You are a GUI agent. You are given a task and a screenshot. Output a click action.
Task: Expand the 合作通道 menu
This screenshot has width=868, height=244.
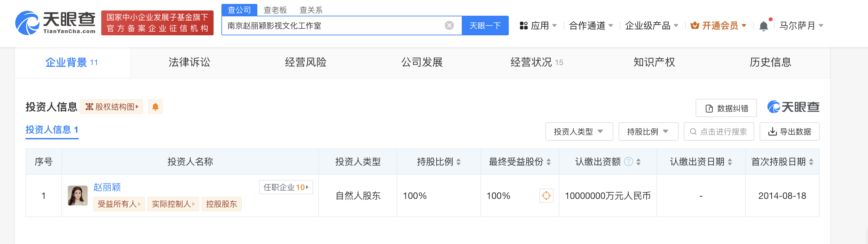591,26
